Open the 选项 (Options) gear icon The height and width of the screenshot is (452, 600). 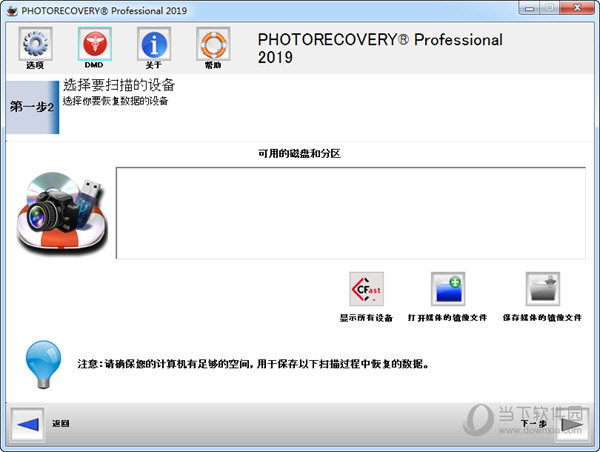[x=35, y=44]
